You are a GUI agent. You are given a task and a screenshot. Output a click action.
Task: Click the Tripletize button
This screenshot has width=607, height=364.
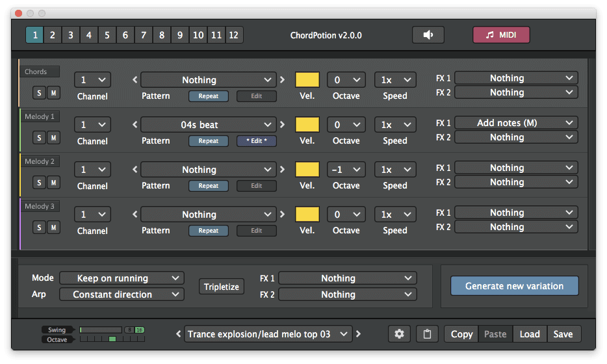(x=222, y=287)
